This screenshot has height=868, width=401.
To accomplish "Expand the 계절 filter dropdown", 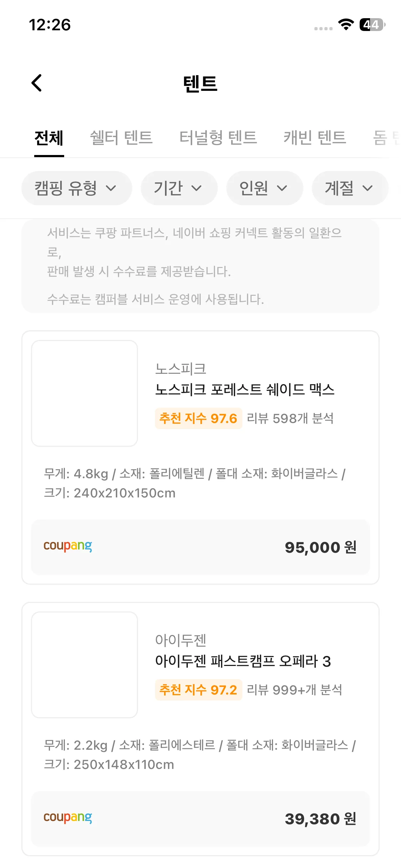I will point(350,188).
